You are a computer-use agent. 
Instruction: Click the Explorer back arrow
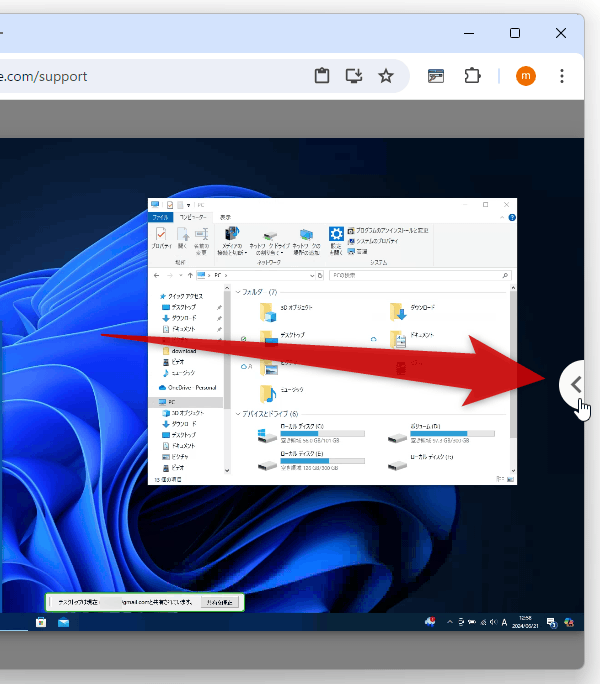[x=157, y=275]
